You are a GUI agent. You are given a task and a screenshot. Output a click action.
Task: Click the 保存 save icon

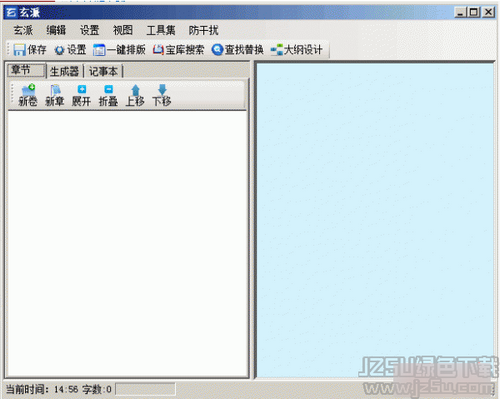point(19,50)
